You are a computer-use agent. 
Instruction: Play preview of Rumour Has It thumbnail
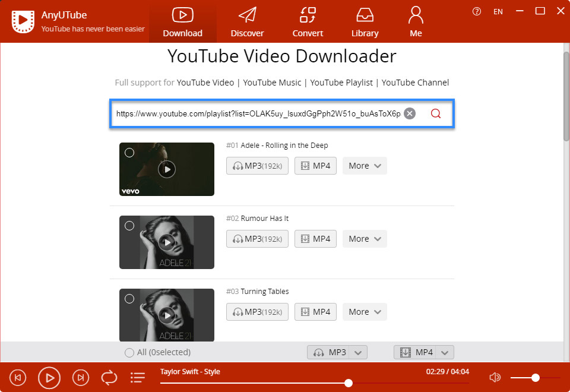click(167, 242)
